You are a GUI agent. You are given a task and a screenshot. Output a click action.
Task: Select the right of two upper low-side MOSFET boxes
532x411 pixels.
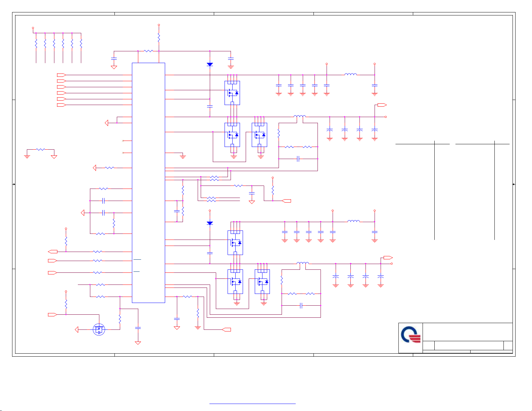[259, 135]
